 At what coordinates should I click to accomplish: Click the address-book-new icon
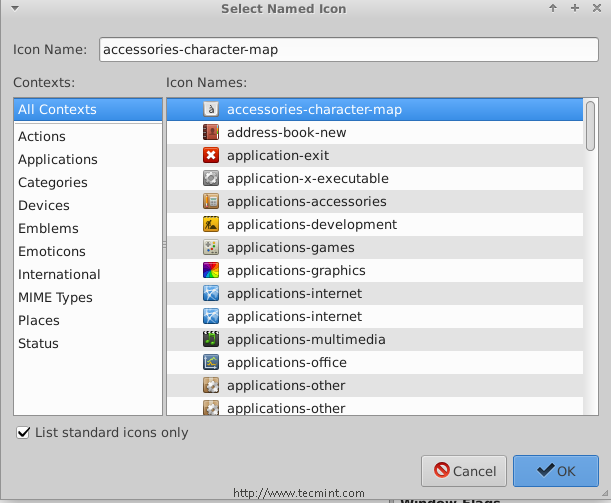(210, 132)
